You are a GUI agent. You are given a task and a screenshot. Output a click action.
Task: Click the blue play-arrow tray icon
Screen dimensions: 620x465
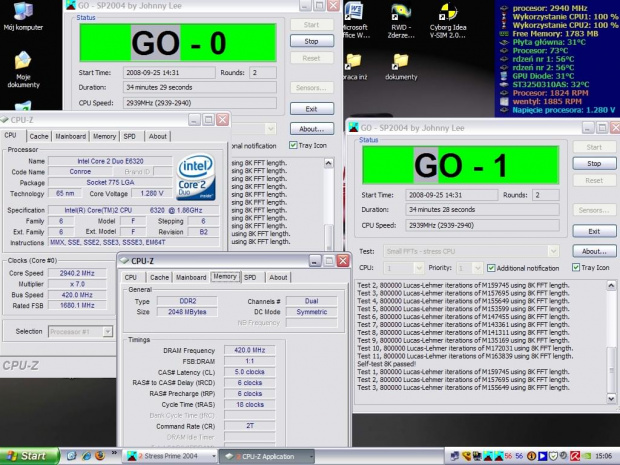542,456
